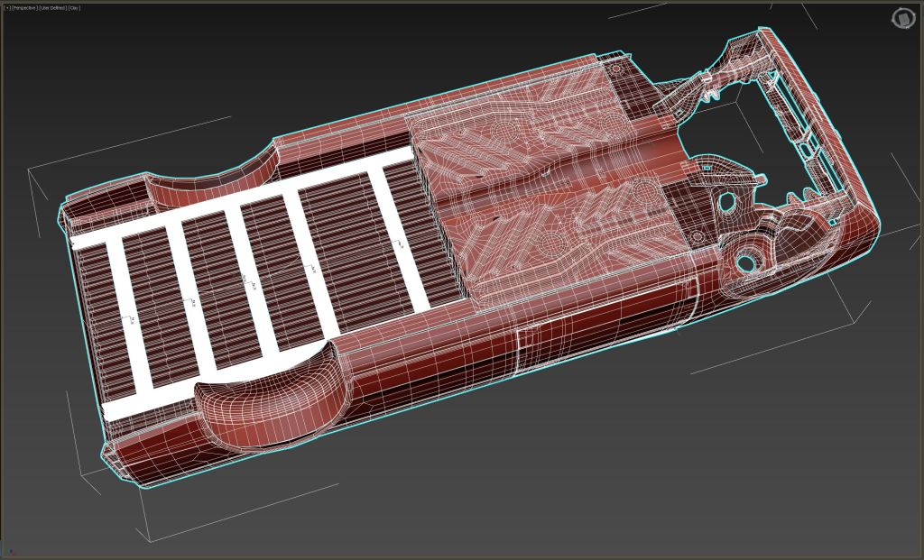Click the ViewCube cube face

point(902,18)
